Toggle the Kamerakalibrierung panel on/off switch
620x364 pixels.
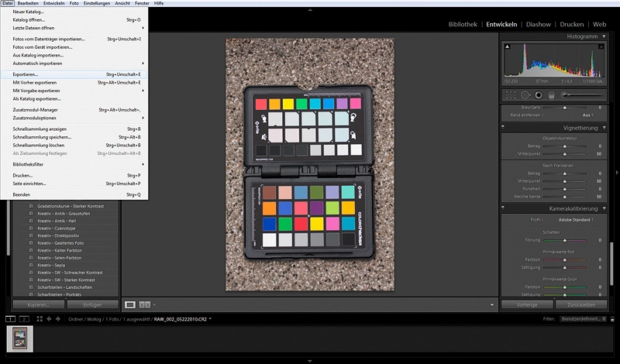[503, 208]
